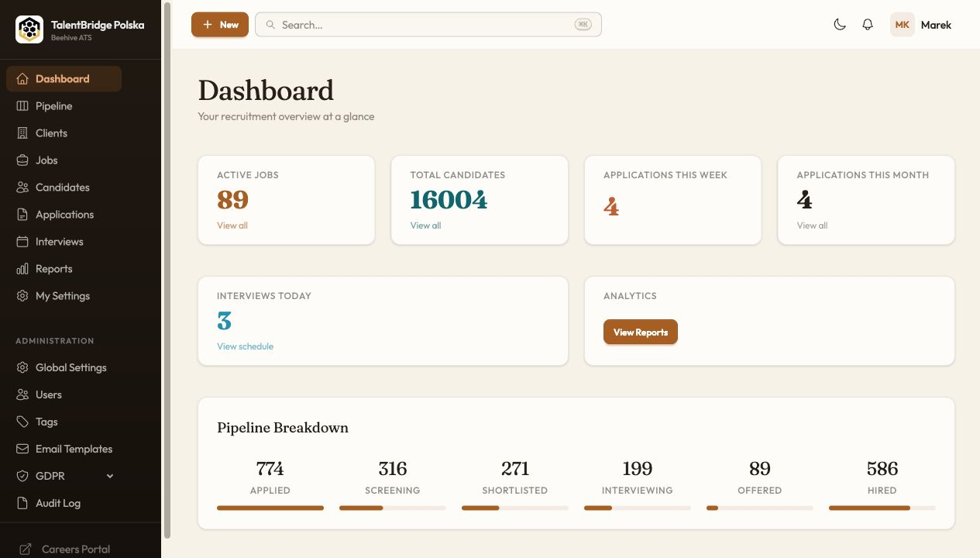Click the My Settings gear icon
This screenshot has height=558, width=980.
click(22, 296)
